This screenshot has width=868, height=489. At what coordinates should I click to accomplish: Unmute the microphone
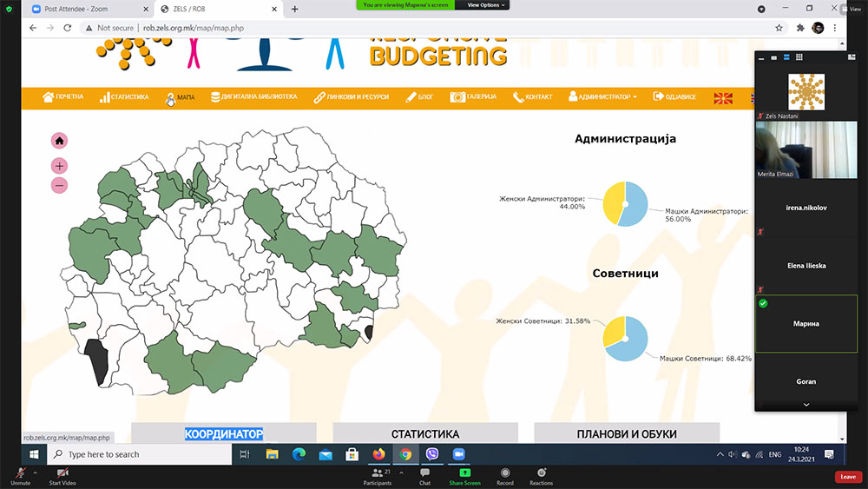[20, 476]
